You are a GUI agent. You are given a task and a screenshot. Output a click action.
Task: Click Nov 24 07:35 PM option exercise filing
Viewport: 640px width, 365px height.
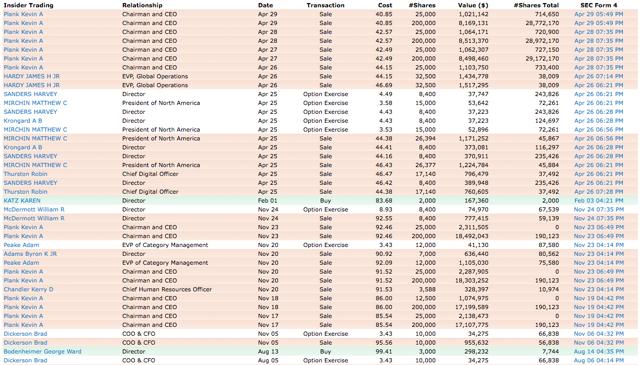coord(599,209)
